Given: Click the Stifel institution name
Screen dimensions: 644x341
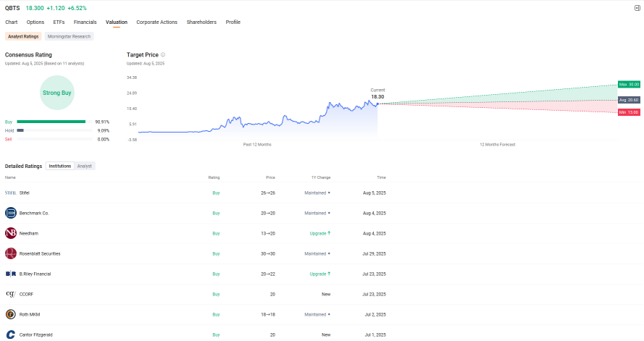Looking at the screenshot, I should coord(24,193).
